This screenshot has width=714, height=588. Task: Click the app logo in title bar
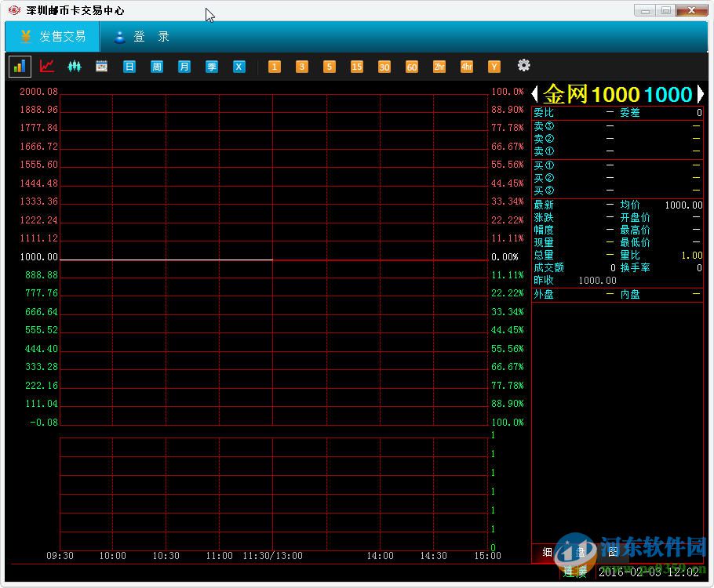pyautogui.click(x=14, y=10)
